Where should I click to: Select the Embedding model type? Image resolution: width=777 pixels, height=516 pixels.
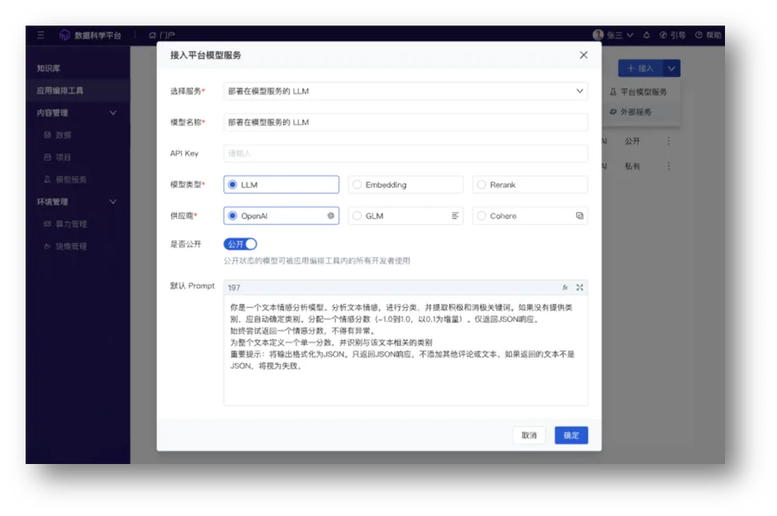click(x=406, y=184)
